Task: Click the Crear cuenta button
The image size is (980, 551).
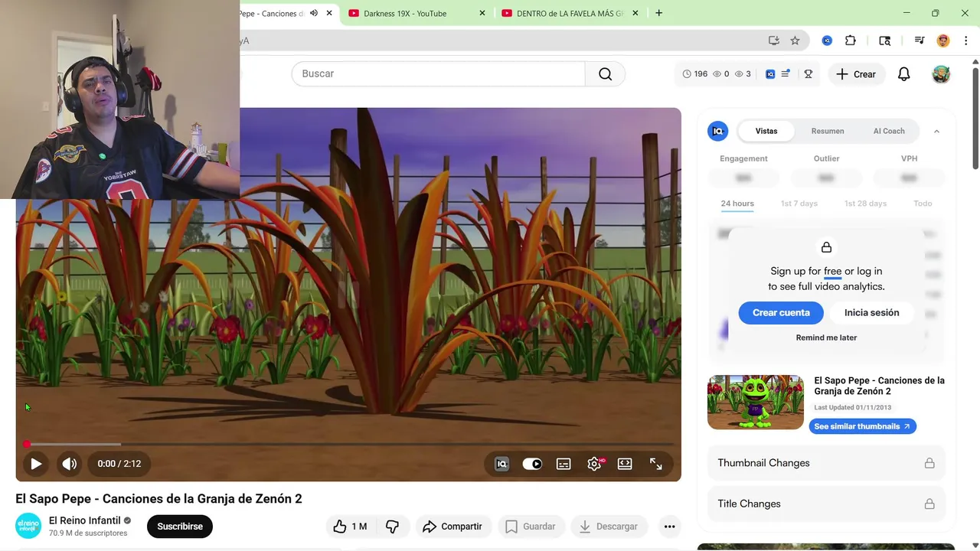Action: 781,312
